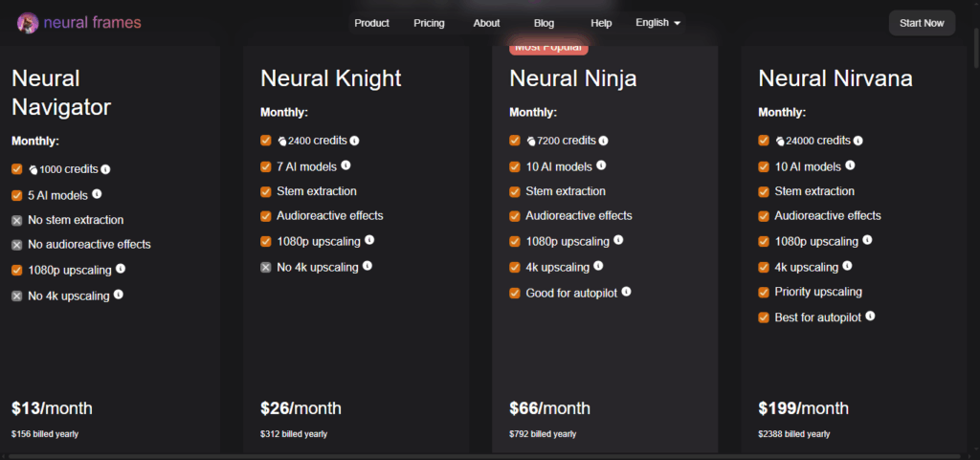Click credits coin icon next to 24000 credits
The image size is (980, 460).
tap(780, 141)
